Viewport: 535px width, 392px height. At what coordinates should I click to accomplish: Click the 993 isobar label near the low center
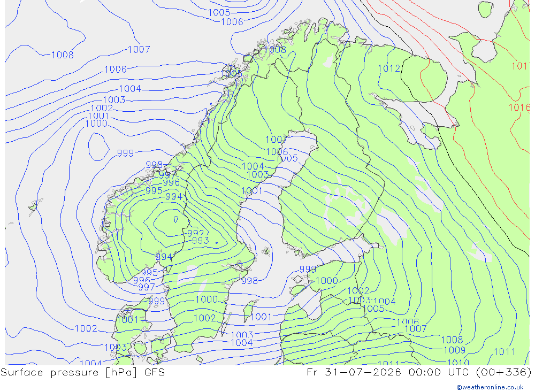point(201,241)
